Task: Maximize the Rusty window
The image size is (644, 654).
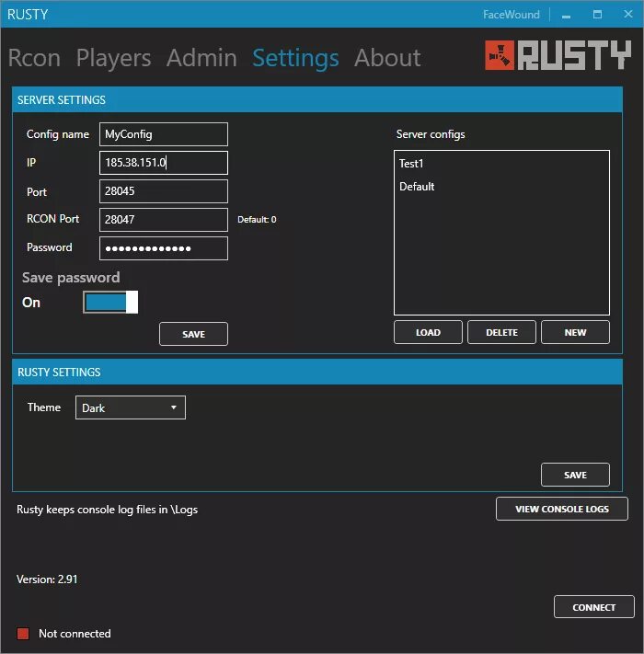Action: (597, 15)
